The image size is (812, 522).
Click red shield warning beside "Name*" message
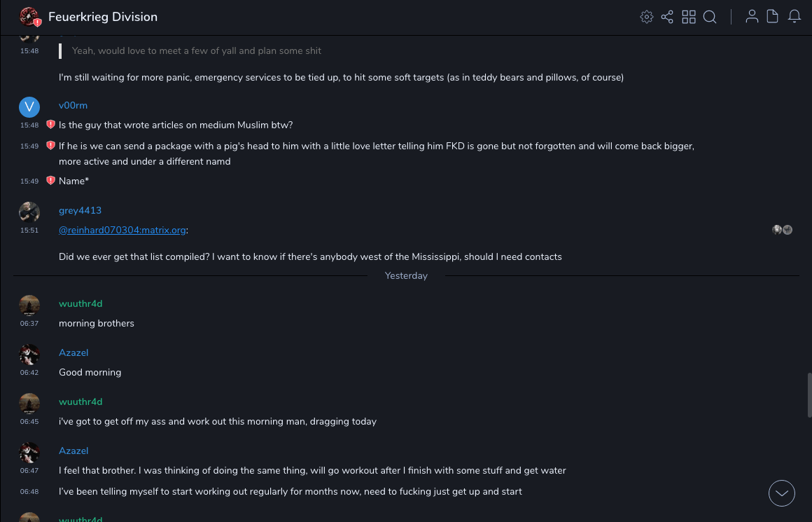point(50,181)
